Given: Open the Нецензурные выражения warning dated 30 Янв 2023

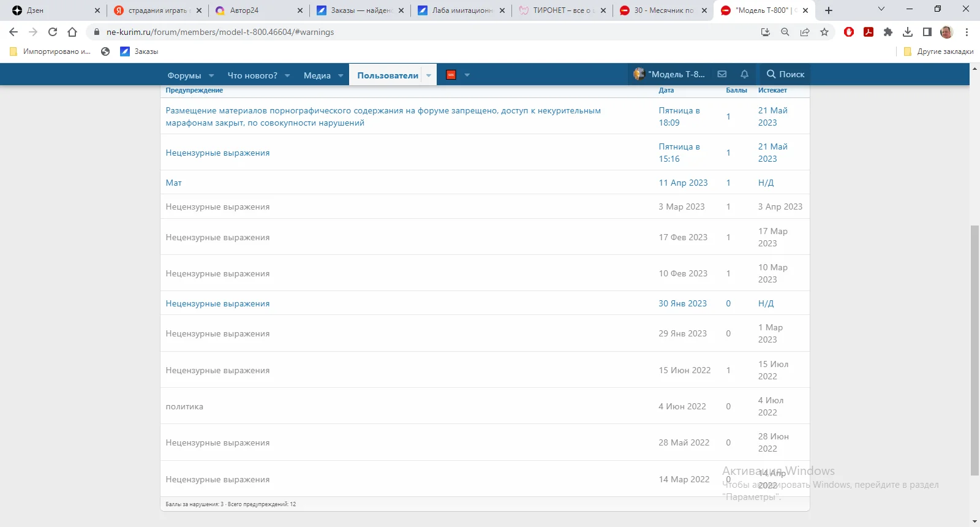Looking at the screenshot, I should pos(217,303).
